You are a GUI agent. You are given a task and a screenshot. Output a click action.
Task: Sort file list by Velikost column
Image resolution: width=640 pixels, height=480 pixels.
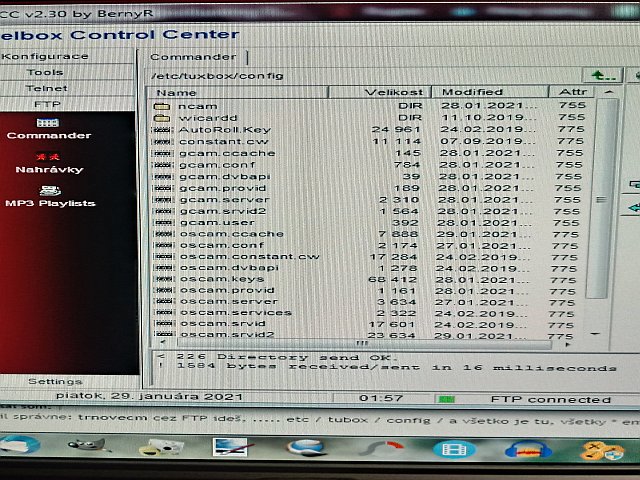coord(380,92)
